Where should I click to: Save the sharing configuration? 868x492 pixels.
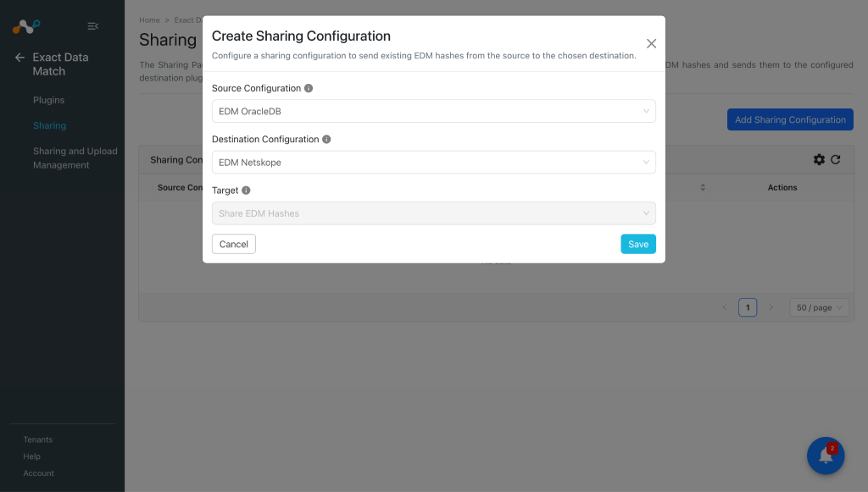638,244
